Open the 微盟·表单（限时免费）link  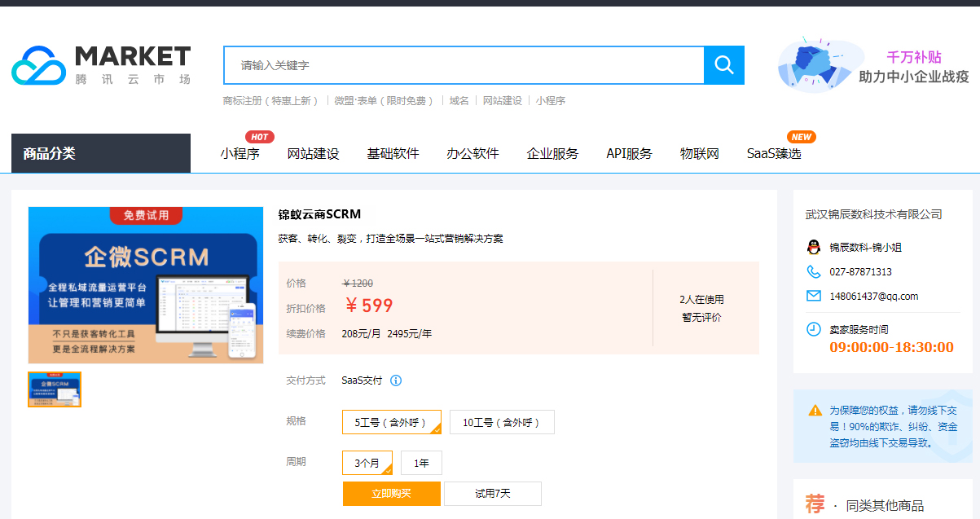pyautogui.click(x=385, y=101)
